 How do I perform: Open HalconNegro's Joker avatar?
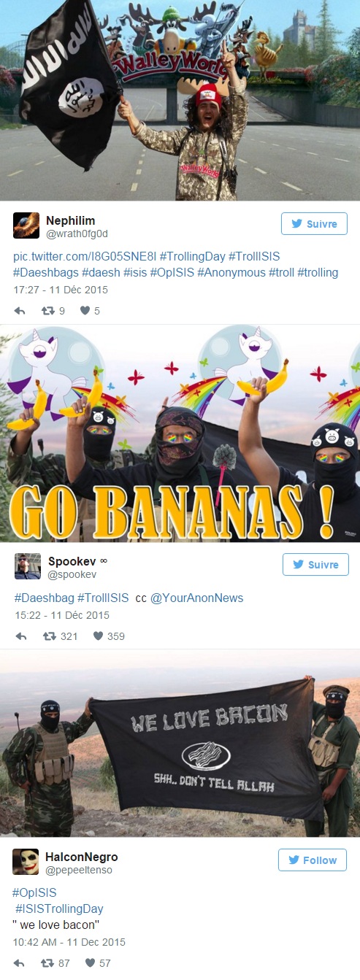[26, 862]
